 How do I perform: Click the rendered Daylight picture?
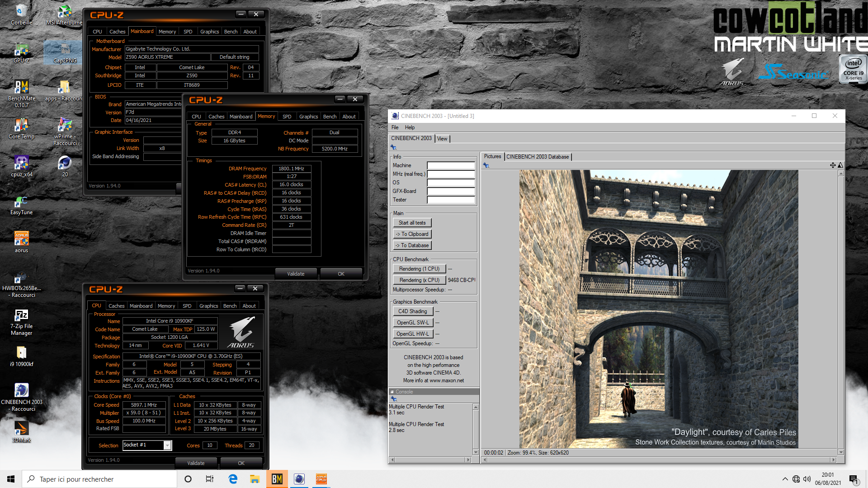659,309
